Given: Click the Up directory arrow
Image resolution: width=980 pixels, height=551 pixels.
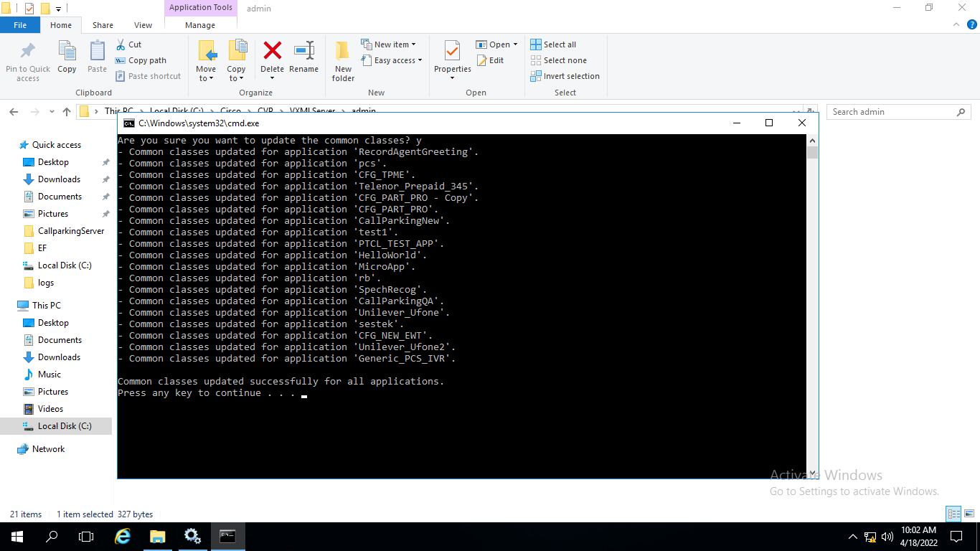Looking at the screenshot, I should pos(67,112).
